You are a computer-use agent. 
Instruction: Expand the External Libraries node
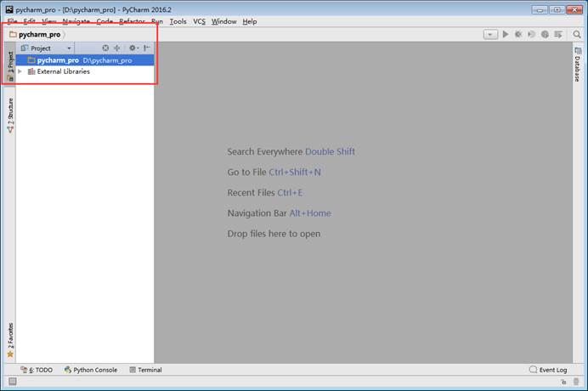[20, 71]
